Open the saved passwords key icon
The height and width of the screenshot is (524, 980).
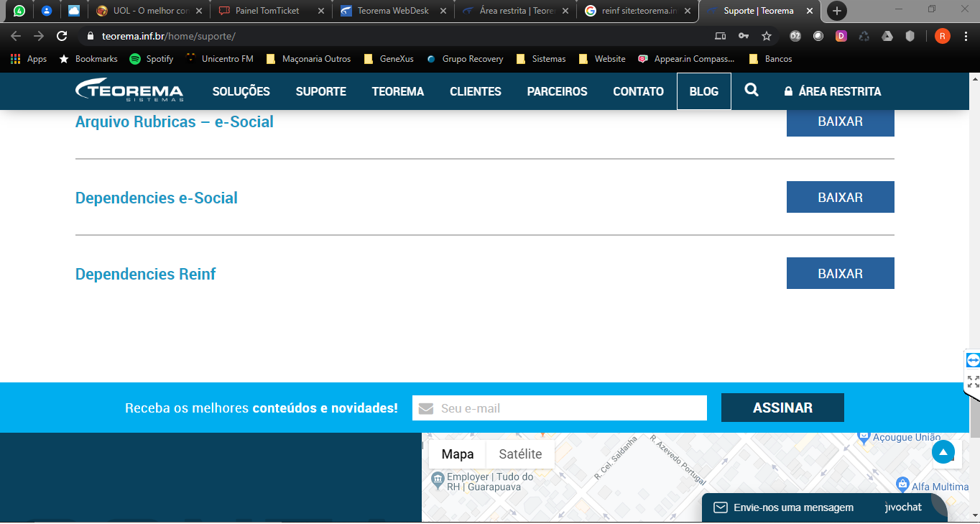point(744,36)
